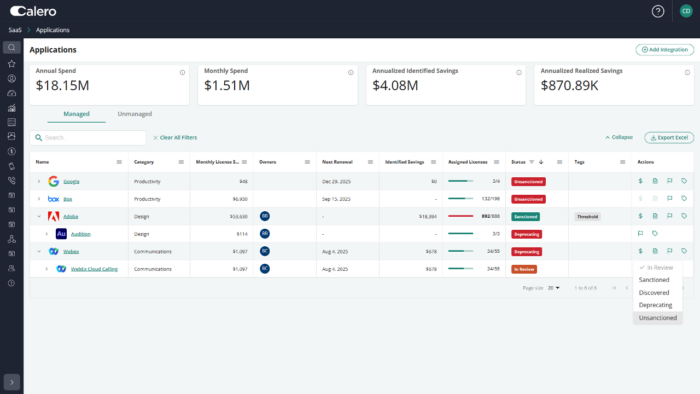Click tag icon in Google row
The image size is (700, 394).
(x=684, y=181)
